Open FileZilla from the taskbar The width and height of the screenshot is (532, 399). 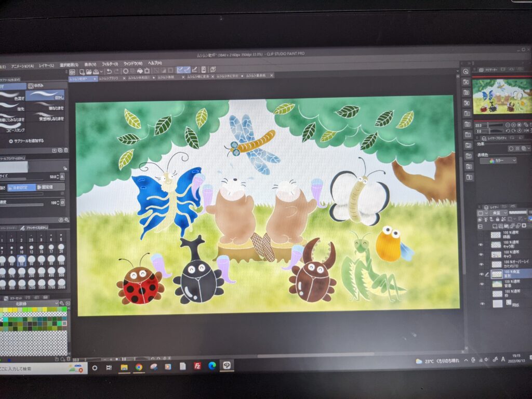[197, 366]
